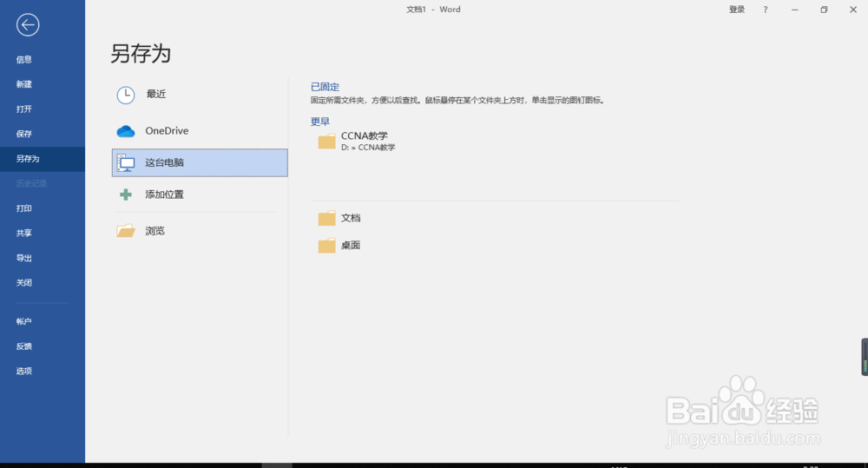Click the 这台电脑 computer icon
The height and width of the screenshot is (468, 868).
click(x=126, y=163)
